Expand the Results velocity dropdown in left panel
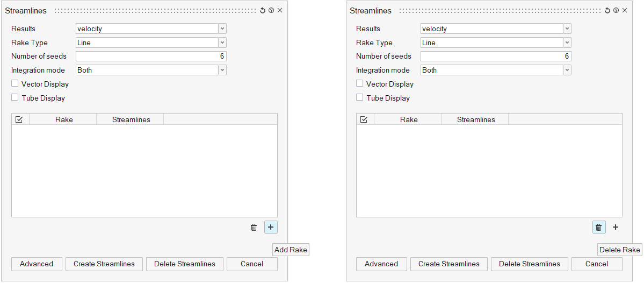The height and width of the screenshot is (283, 644). point(222,29)
